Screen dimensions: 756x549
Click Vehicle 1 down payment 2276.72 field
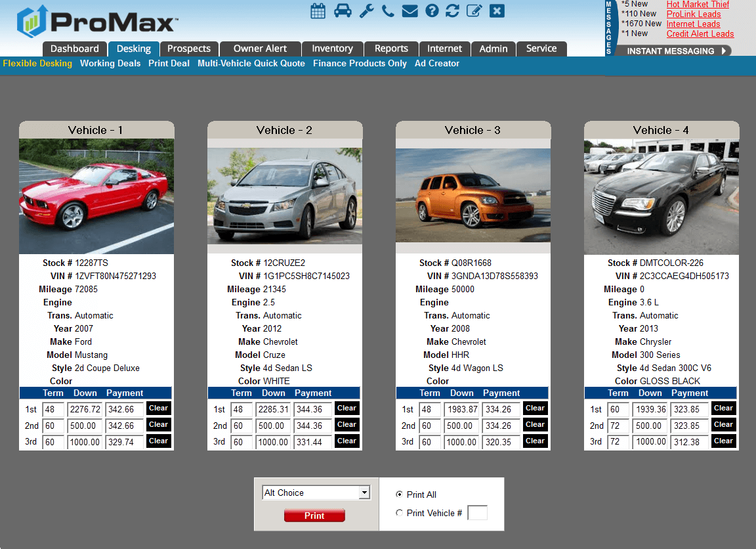pyautogui.click(x=85, y=410)
